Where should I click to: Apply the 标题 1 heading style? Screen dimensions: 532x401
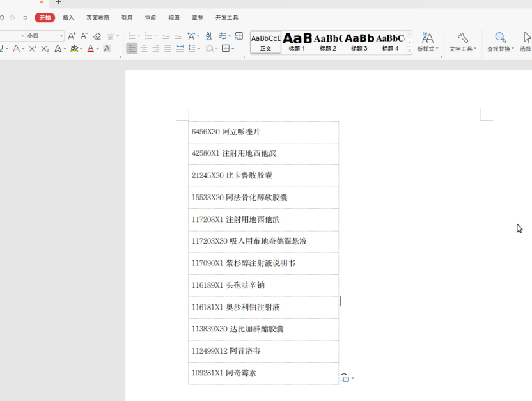click(x=297, y=42)
